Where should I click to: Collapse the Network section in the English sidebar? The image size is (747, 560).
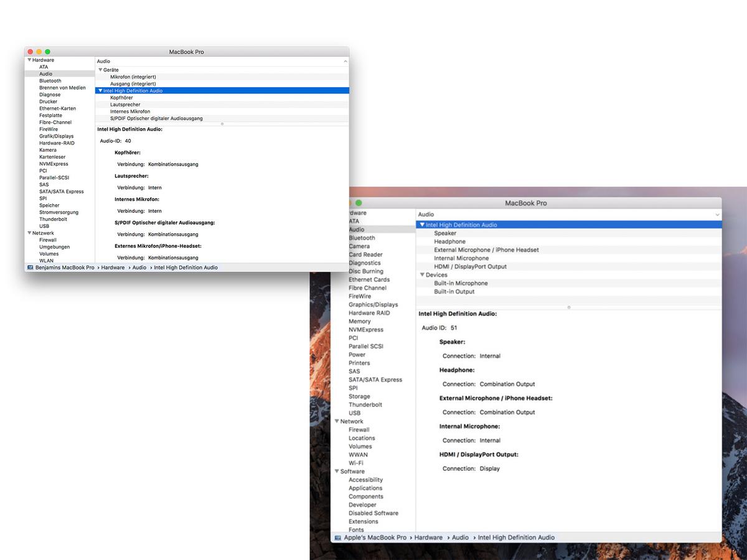(x=337, y=421)
